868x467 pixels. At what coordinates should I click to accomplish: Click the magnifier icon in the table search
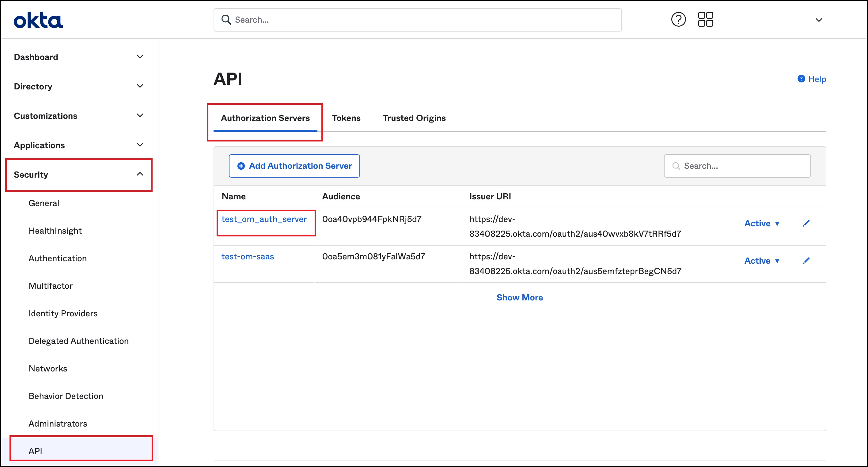tap(676, 166)
